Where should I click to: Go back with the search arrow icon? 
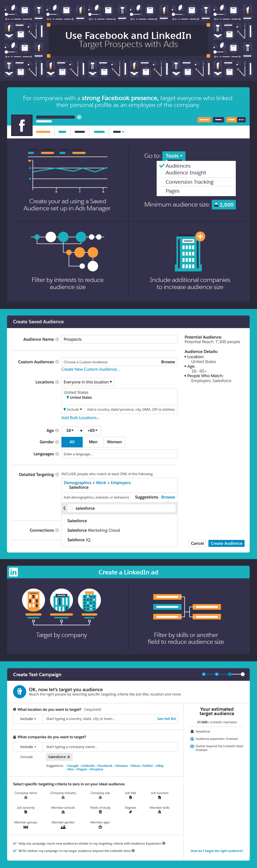pyautogui.click(x=65, y=508)
